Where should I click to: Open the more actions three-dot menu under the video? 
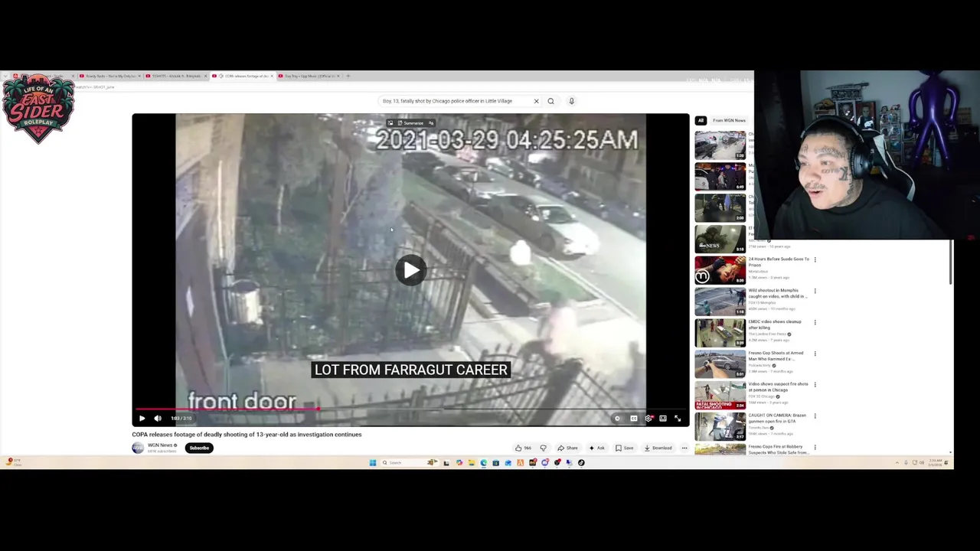click(684, 448)
